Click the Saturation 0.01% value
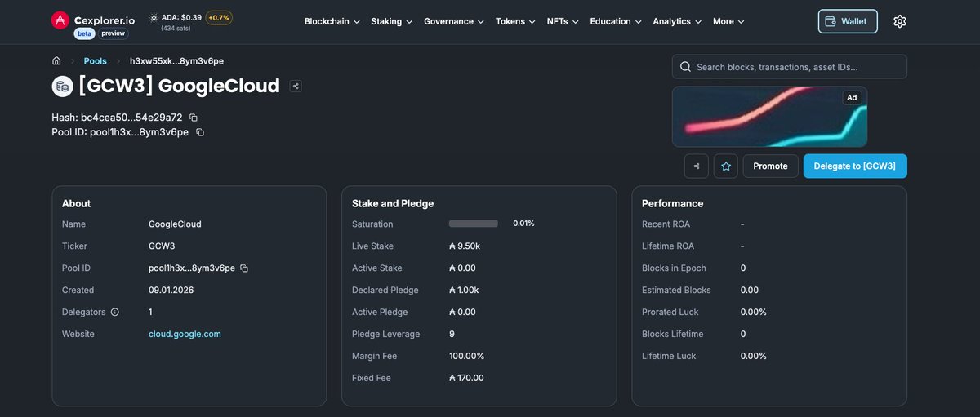 point(523,224)
